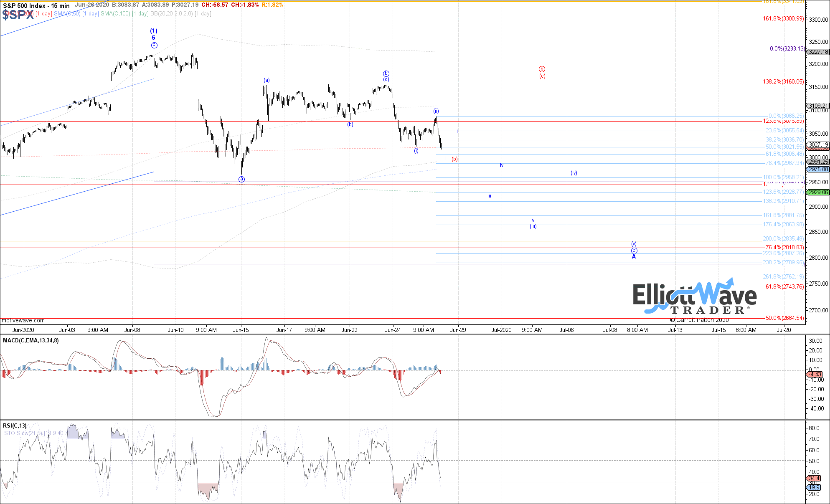Image resolution: width=830 pixels, height=504 pixels.
Task: Click the MACD(C,EMA,13,34,8) panel title
Action: coord(31,341)
